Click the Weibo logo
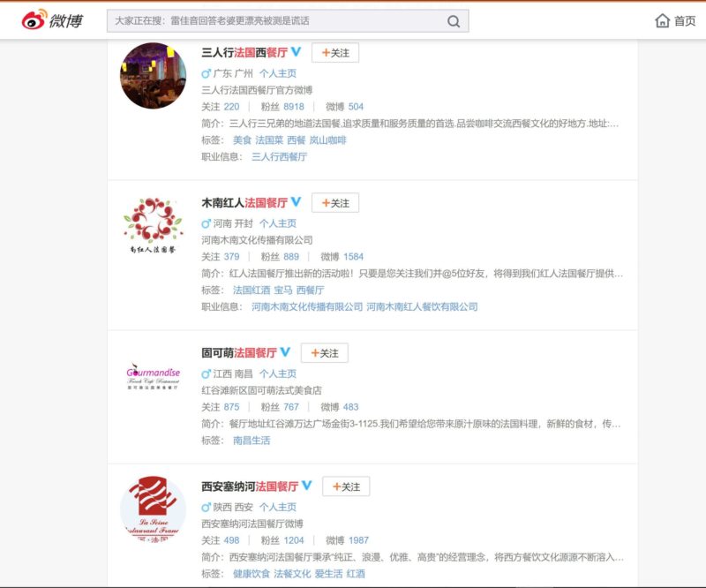The image size is (706, 588). click(x=52, y=20)
